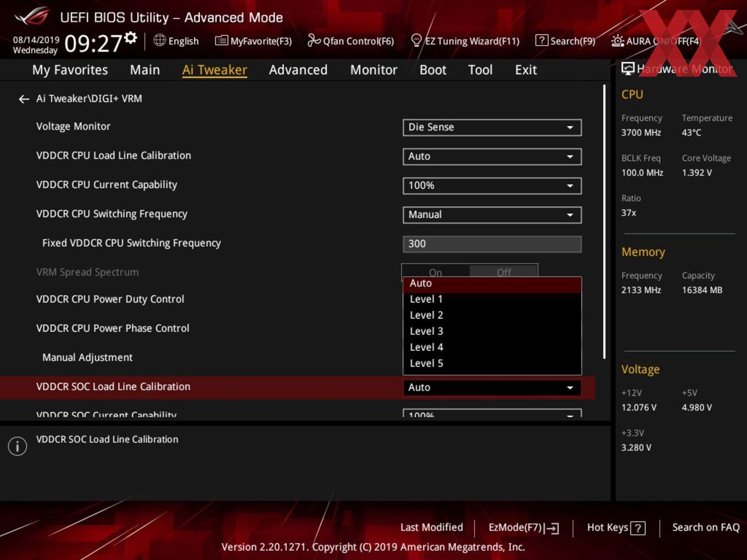Viewport: 747px width, 560px height.
Task: Click the Fixed VDDCR CPU Switching Frequency field
Action: pyautogui.click(x=492, y=244)
